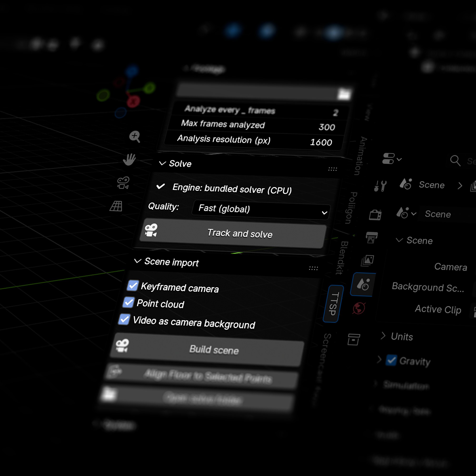Collapse the Scene import panel
Viewport: 476px width, 476px height.
click(x=138, y=261)
